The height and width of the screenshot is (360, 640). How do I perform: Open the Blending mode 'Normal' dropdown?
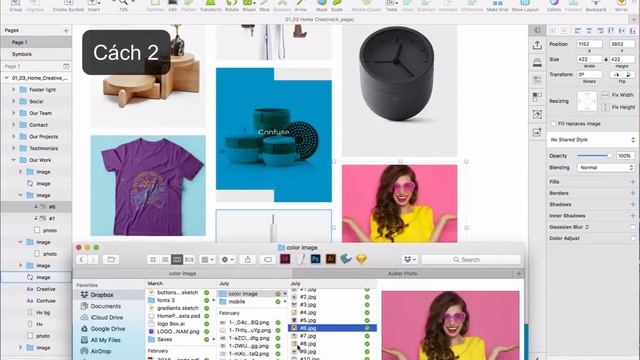pos(606,168)
